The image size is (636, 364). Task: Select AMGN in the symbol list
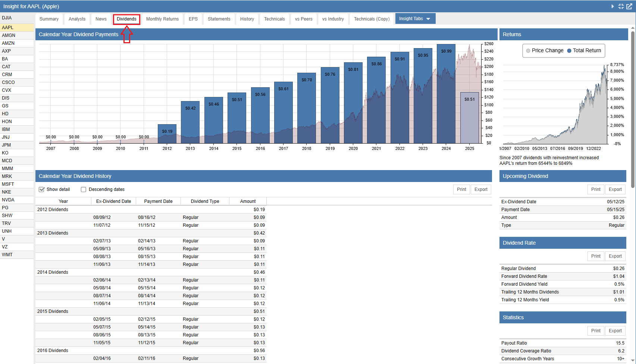(17, 35)
